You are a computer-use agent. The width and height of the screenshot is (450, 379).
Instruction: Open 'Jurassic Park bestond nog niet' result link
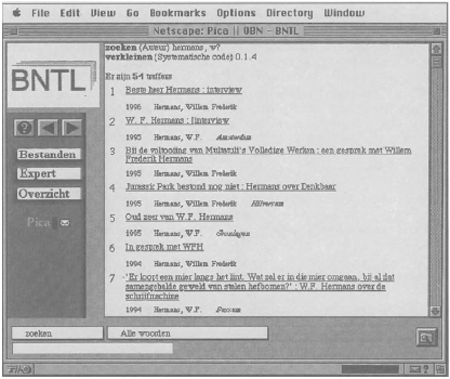(x=230, y=187)
